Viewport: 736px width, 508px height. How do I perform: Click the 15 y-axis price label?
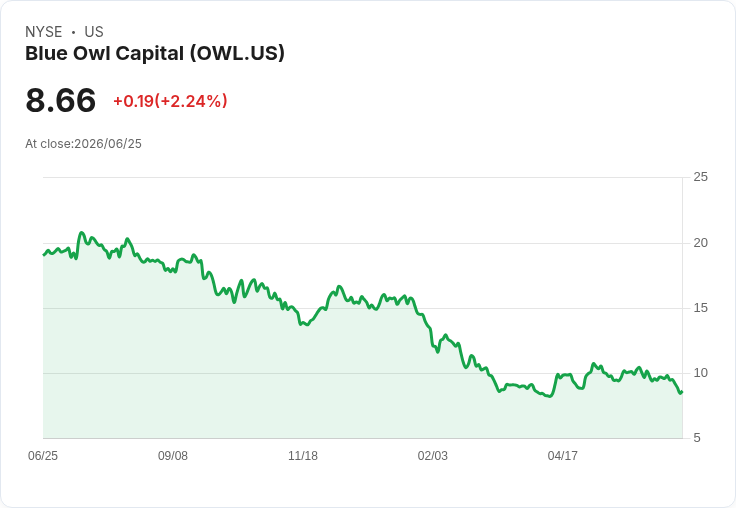coord(700,308)
